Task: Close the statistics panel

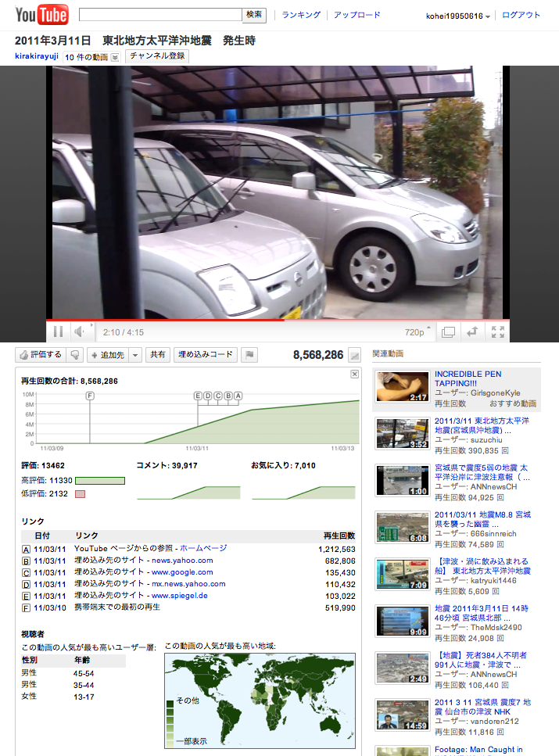Action: [354, 374]
